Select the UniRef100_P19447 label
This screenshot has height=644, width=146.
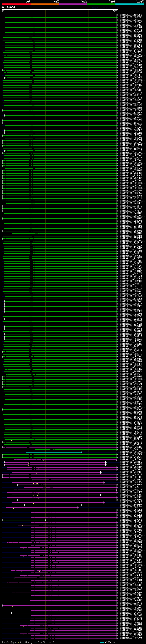point(131,175)
